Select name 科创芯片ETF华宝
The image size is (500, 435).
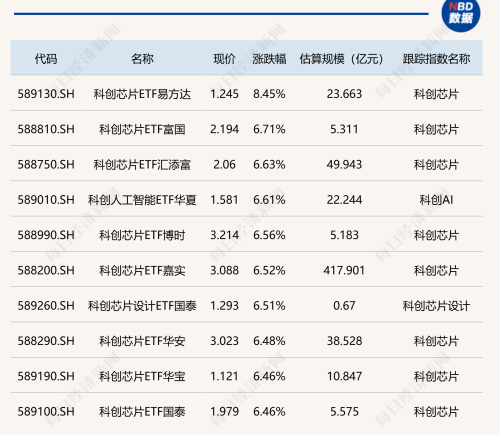(142, 376)
